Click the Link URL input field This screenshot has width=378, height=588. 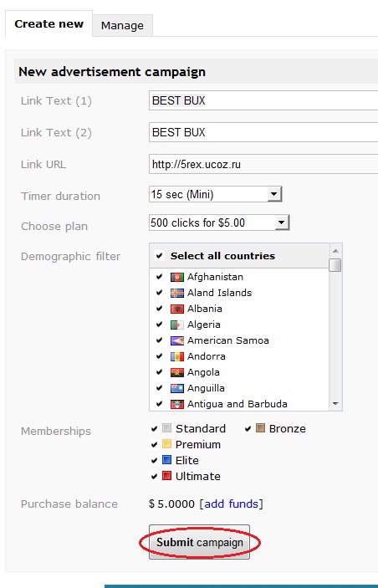pos(263,164)
